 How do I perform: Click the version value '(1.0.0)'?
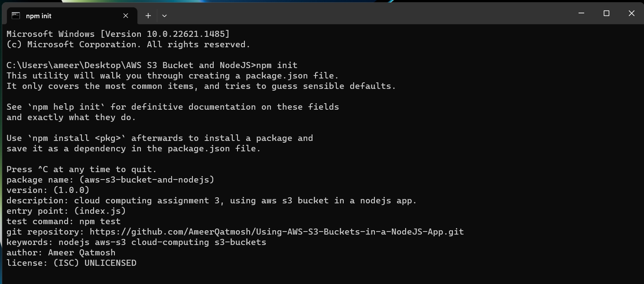tap(72, 190)
